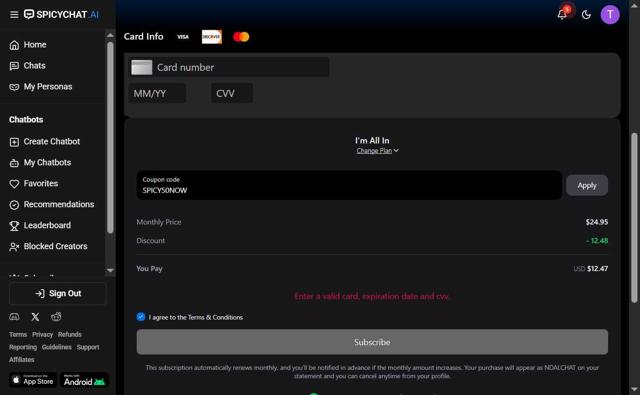Click the Sign Out button
Image resolution: width=640 pixels, height=395 pixels.
pyautogui.click(x=58, y=293)
